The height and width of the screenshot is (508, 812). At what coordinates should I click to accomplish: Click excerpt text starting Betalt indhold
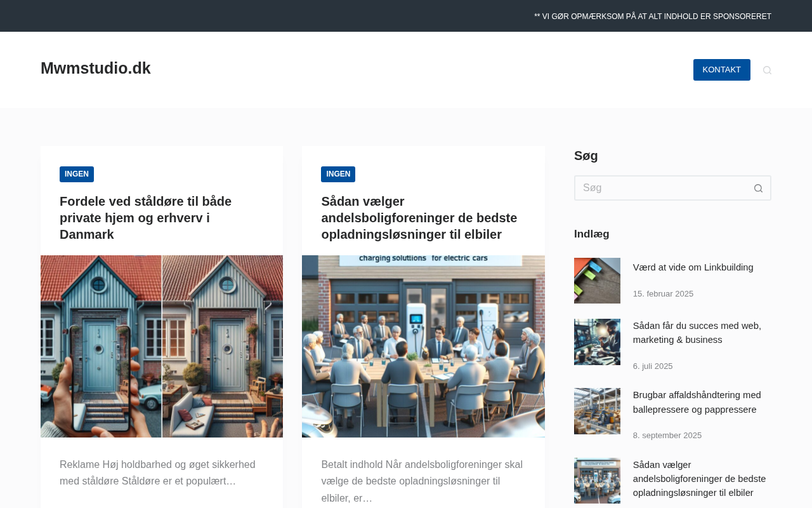[x=422, y=481]
